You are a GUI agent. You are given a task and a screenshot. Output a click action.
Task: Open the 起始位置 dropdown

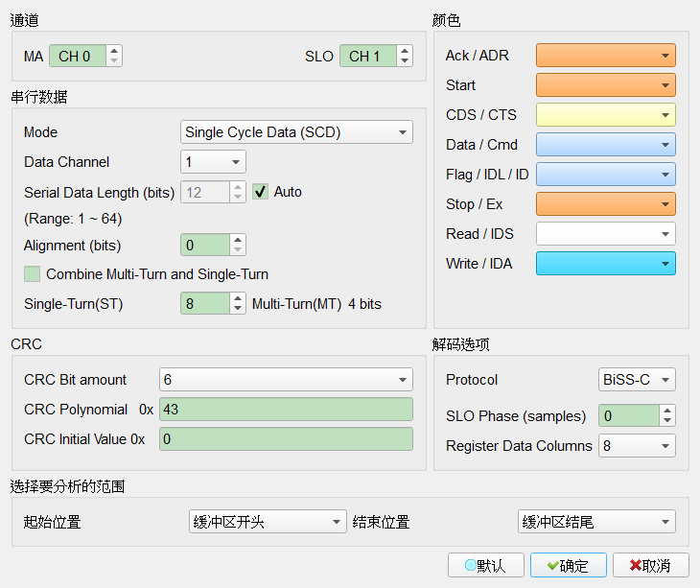pyautogui.click(x=268, y=522)
